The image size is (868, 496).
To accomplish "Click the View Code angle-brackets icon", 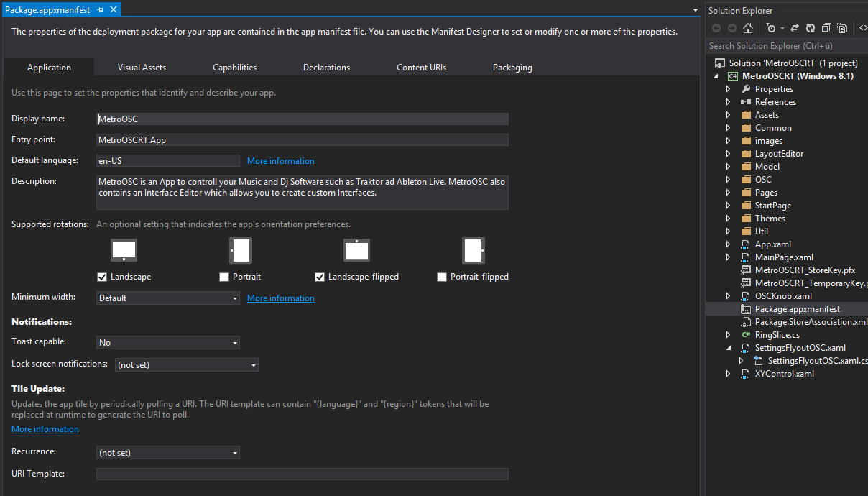I will pos(863,28).
